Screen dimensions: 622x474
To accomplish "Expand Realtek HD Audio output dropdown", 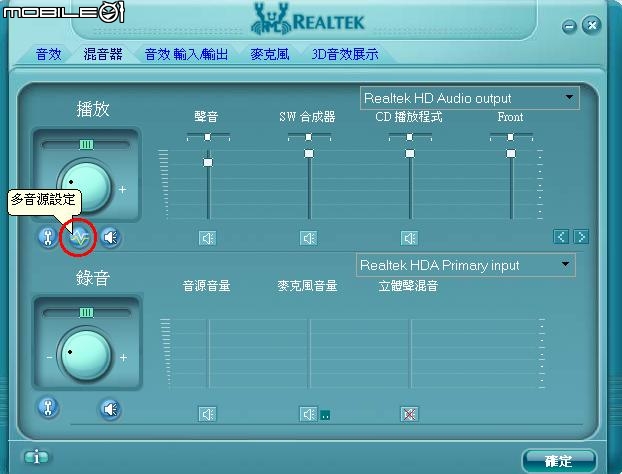I will [569, 97].
